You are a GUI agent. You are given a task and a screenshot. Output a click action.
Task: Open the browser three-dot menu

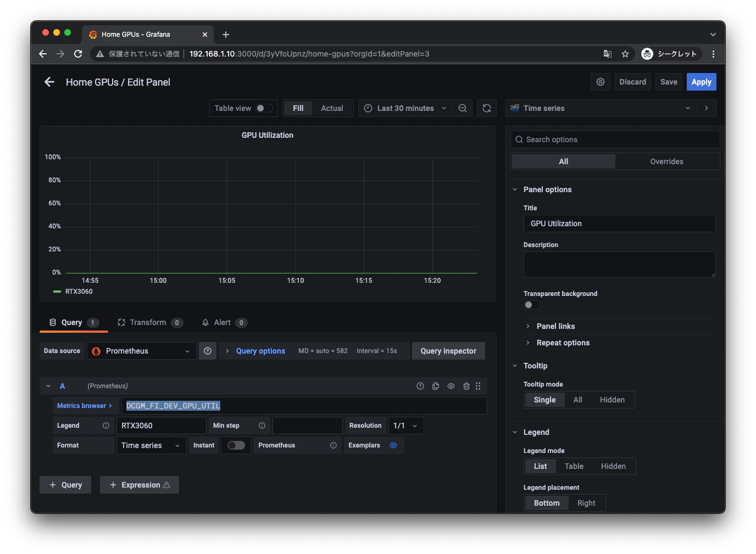click(713, 54)
